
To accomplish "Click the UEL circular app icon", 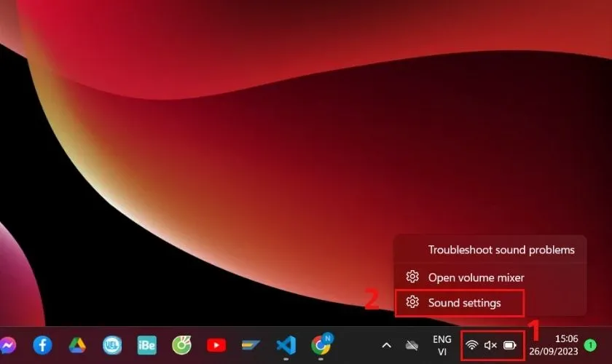I will (x=112, y=344).
